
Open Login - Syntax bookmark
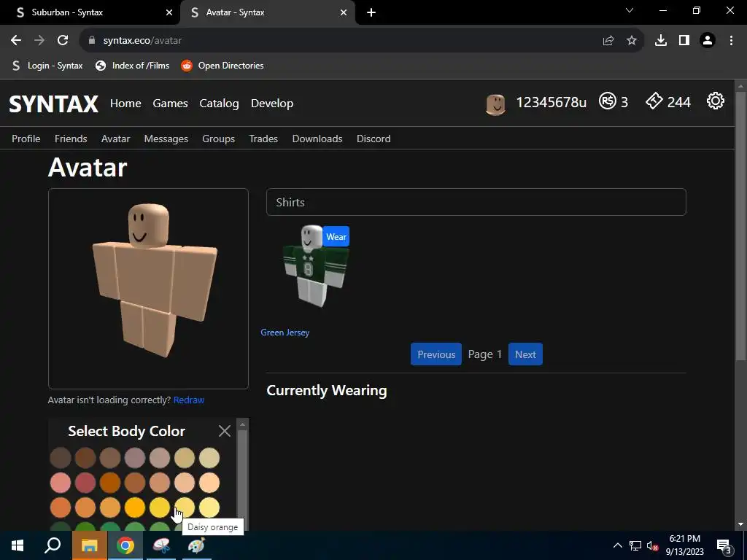47,66
